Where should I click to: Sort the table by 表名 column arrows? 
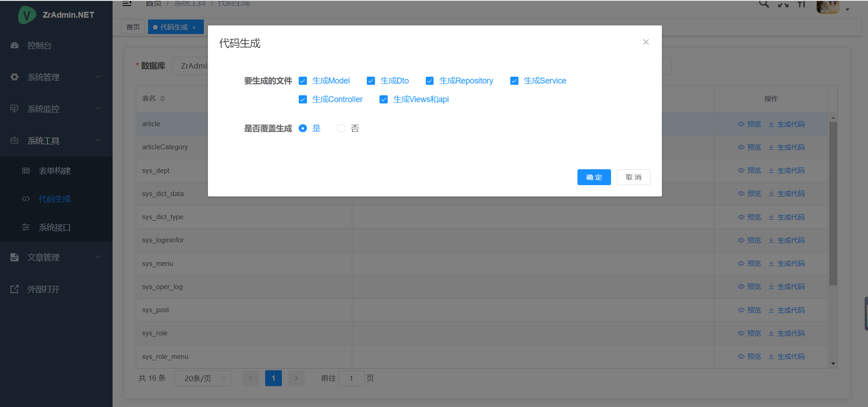tap(163, 98)
